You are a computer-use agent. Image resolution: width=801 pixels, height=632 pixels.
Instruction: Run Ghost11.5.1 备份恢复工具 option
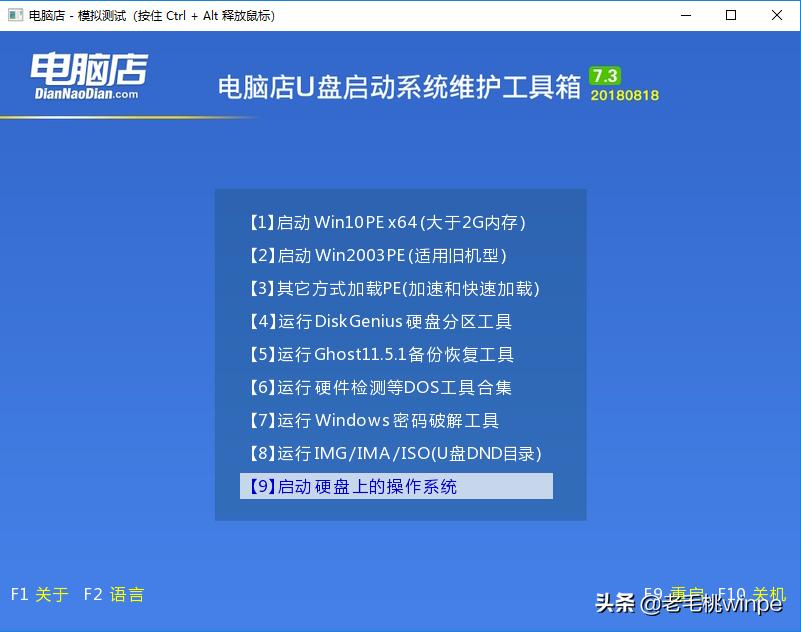pos(382,354)
